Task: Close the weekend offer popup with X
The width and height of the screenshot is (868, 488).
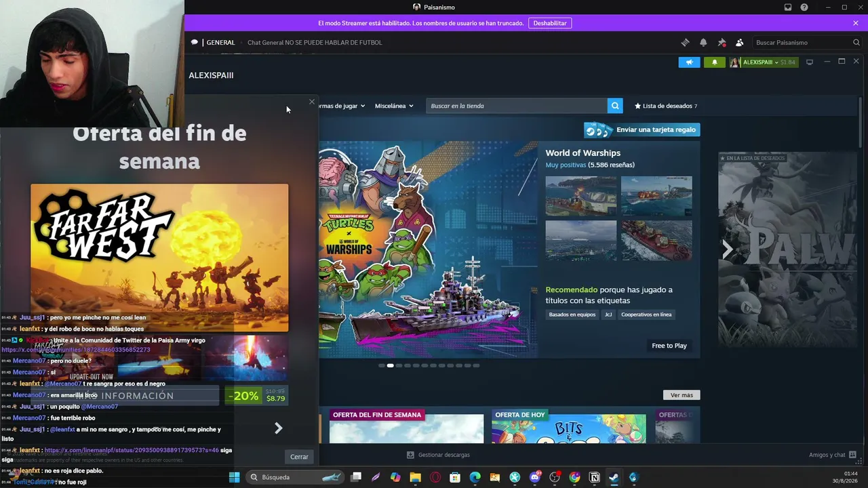Action: point(312,102)
